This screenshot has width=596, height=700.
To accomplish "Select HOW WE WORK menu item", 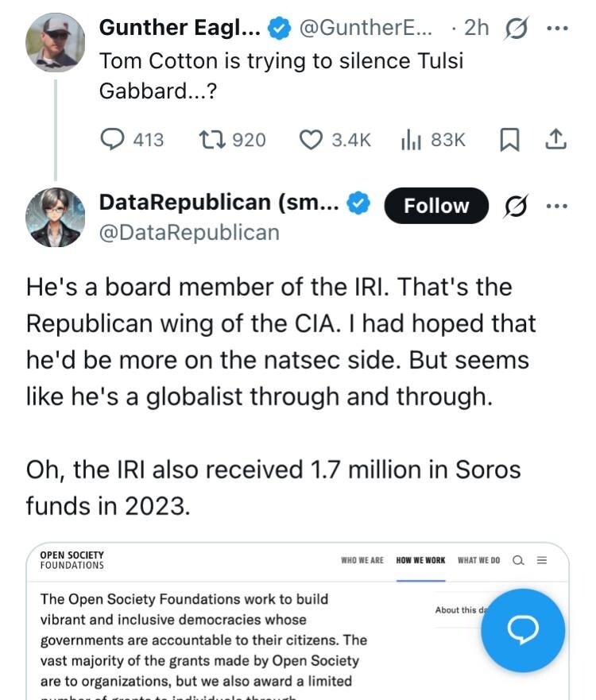I will coord(420,560).
